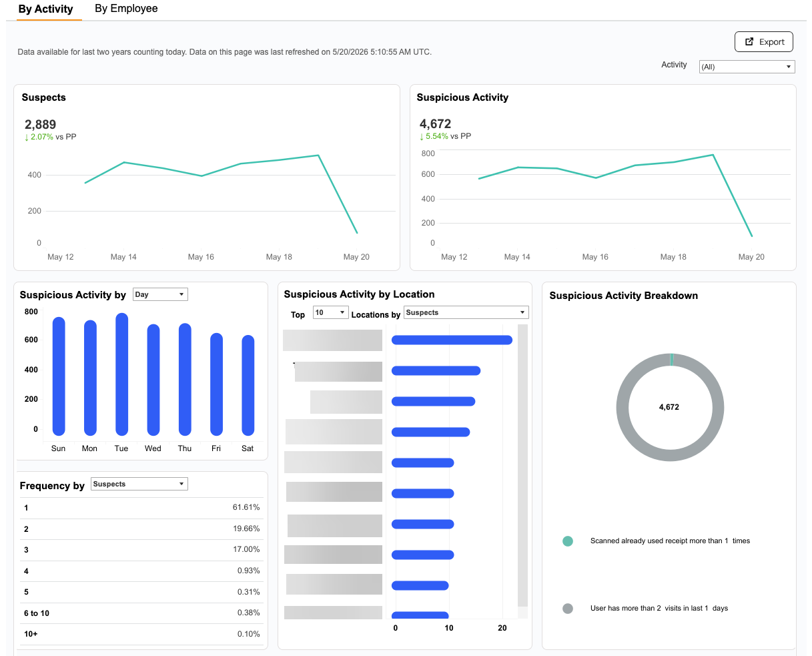Viewport: 812px width, 656px height.
Task: Expand the Top 10 locations dropdown
Action: 331,312
